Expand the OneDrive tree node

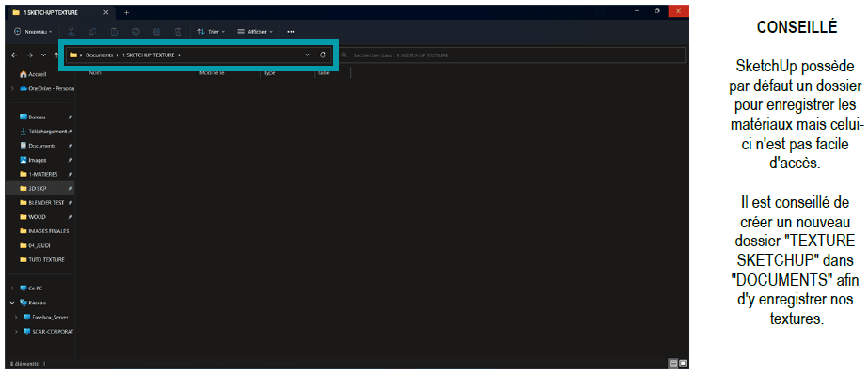12,88
